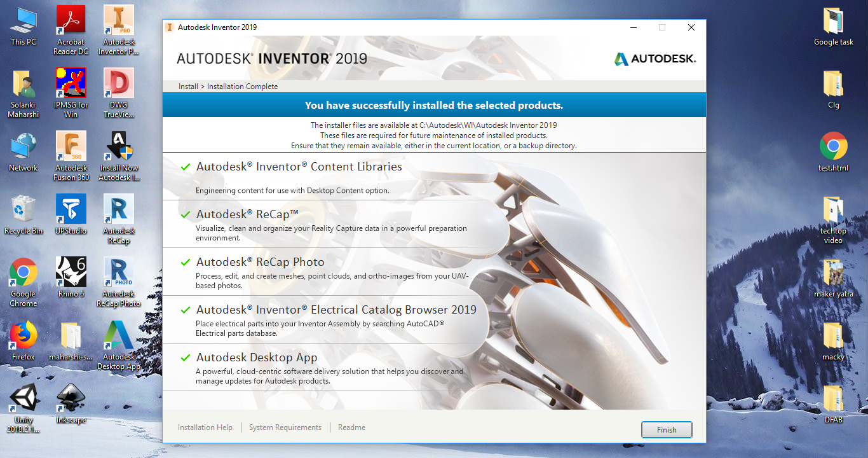Click the Inventor icon in the title bar

(x=170, y=27)
